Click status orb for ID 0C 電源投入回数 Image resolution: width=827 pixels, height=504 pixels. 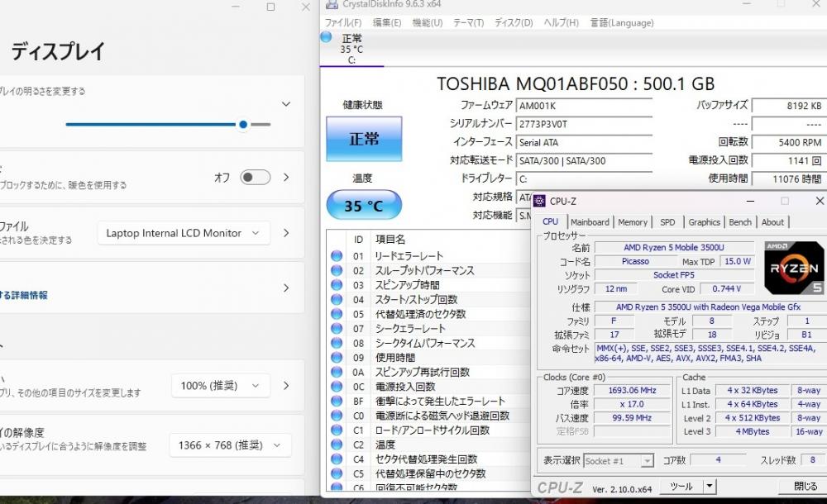click(337, 387)
